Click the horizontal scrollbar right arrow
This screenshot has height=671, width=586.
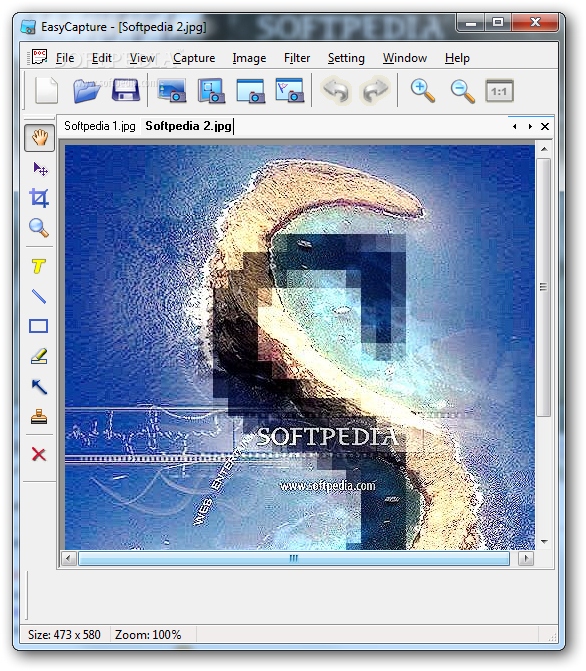[526, 558]
